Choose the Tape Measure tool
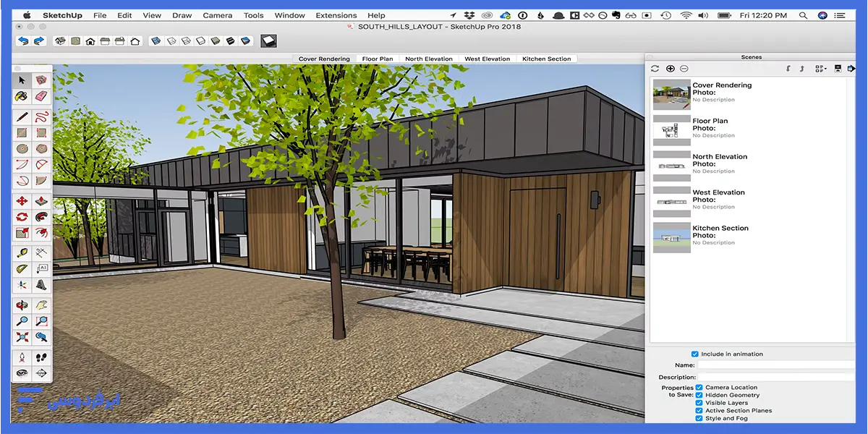This screenshot has width=868, height=434. (x=22, y=252)
